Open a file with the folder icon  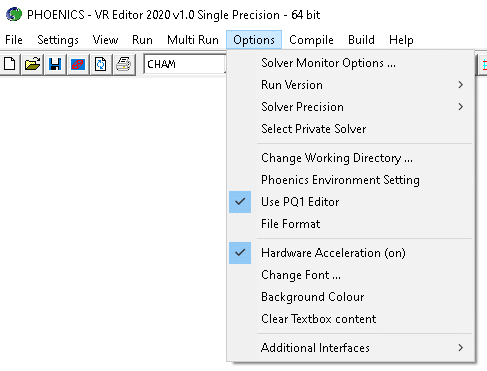coord(32,64)
